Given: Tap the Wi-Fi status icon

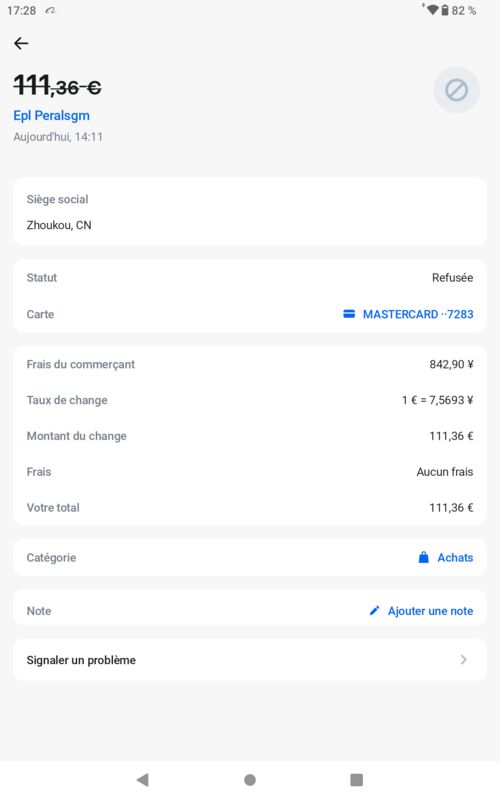Looking at the screenshot, I should click(432, 10).
